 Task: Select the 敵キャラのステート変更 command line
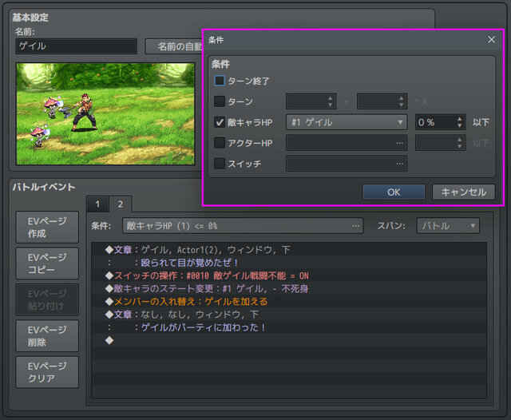[x=289, y=289]
